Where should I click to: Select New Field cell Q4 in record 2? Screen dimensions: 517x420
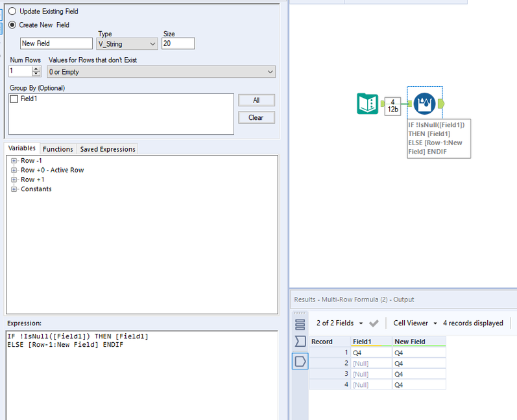tap(419, 364)
